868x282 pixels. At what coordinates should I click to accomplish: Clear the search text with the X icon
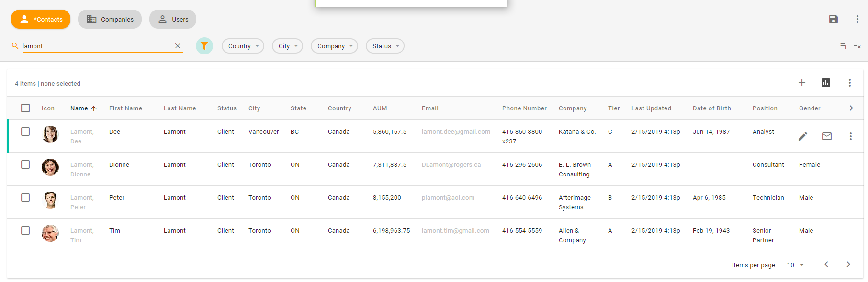(x=178, y=46)
